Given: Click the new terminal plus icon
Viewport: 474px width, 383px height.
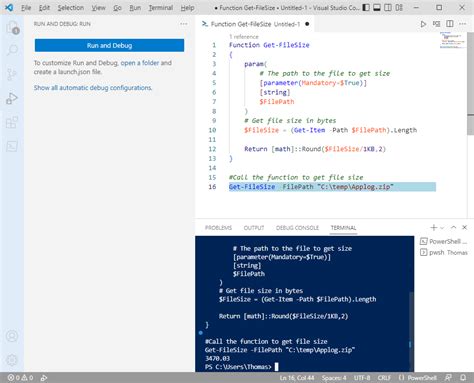Looking at the screenshot, I should 433,228.
